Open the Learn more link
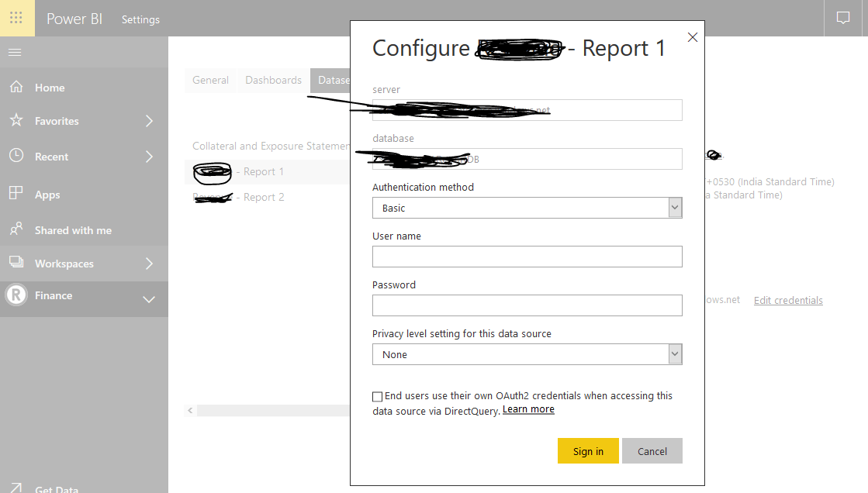This screenshot has width=868, height=493. [528, 409]
